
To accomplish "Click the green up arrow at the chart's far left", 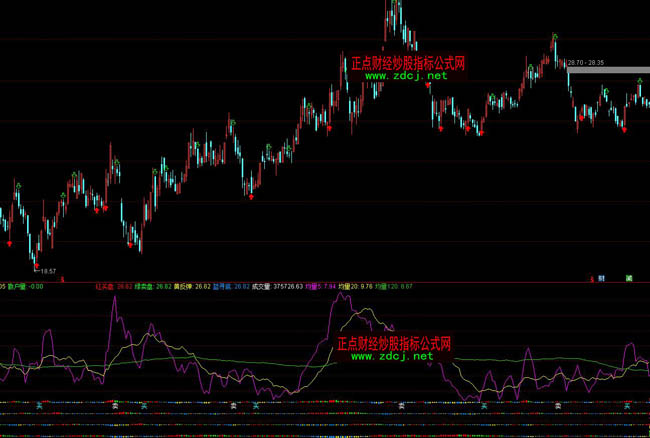I will point(16,186).
